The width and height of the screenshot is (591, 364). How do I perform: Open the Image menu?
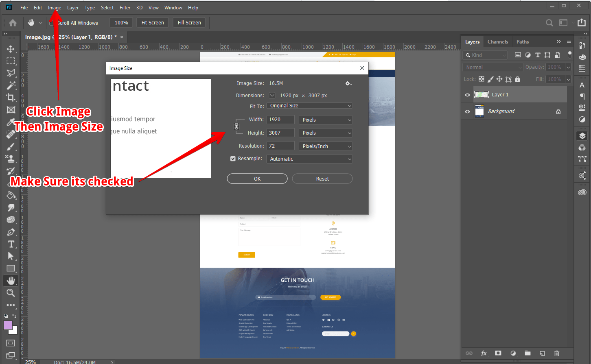click(x=55, y=8)
